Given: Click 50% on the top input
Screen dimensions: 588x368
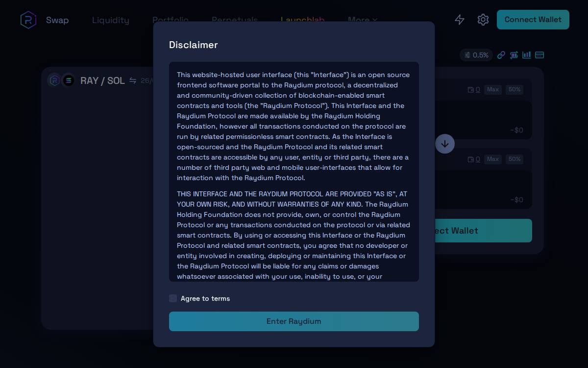Looking at the screenshot, I should coord(514,89).
